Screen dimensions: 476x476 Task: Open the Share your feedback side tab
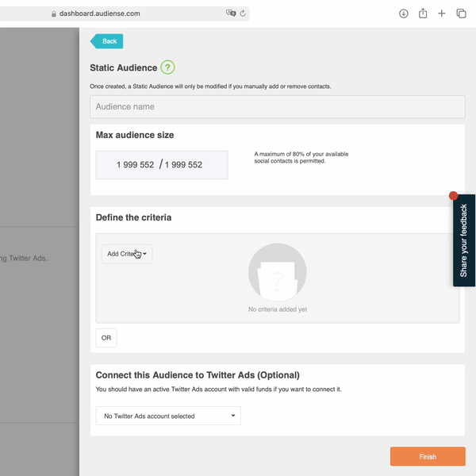[x=464, y=240]
